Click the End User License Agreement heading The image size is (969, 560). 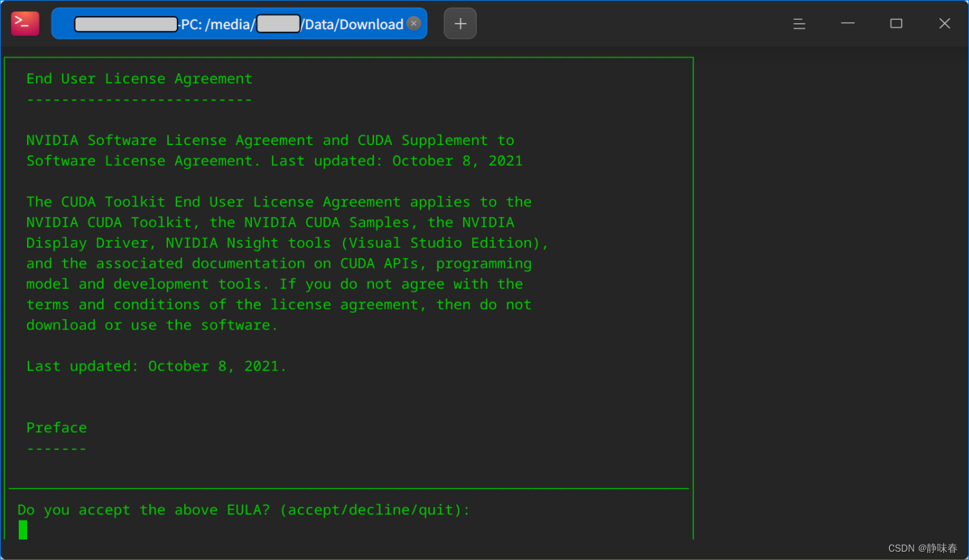139,78
